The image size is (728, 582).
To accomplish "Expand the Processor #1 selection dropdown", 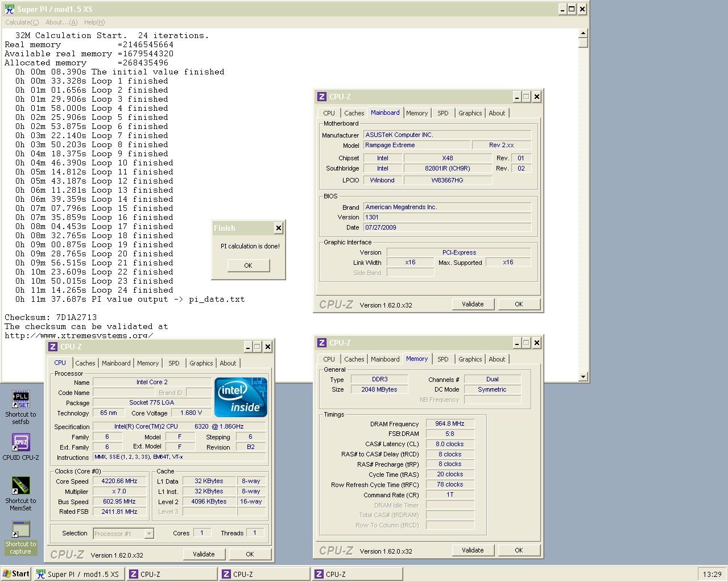I will 149,534.
